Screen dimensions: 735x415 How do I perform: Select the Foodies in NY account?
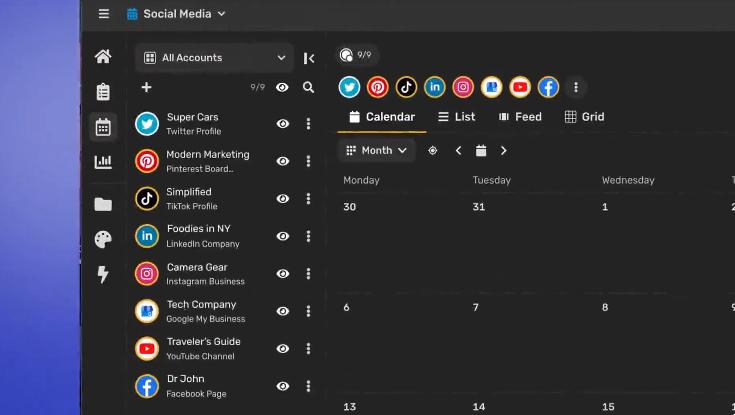[x=200, y=236]
